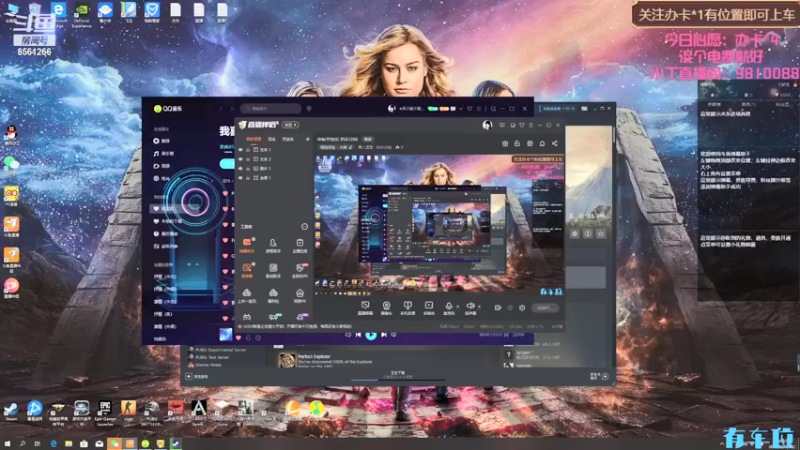Image resolution: width=800 pixels, height=450 pixels.
Task: Open the third-row middle toolbox tool
Action: coord(273,295)
